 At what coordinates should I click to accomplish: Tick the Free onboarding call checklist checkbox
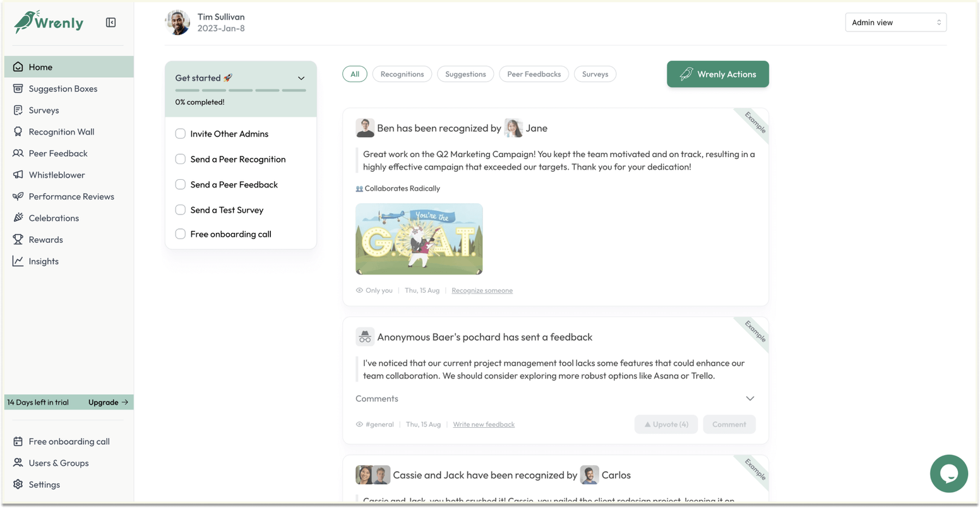181,234
